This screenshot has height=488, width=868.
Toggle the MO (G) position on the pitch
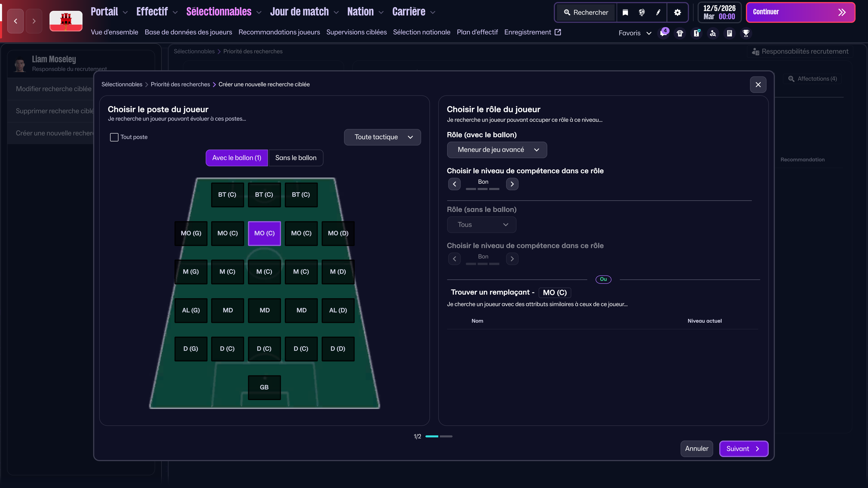click(191, 233)
